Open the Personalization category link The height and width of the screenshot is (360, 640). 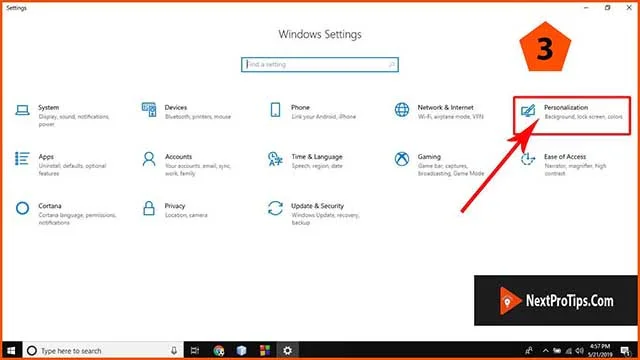[x=566, y=107]
